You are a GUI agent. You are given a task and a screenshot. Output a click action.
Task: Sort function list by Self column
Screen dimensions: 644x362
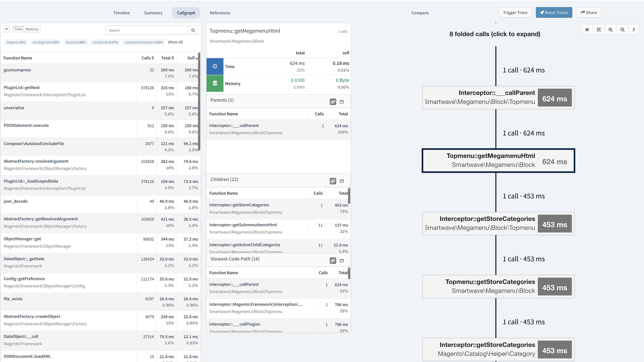193,58
